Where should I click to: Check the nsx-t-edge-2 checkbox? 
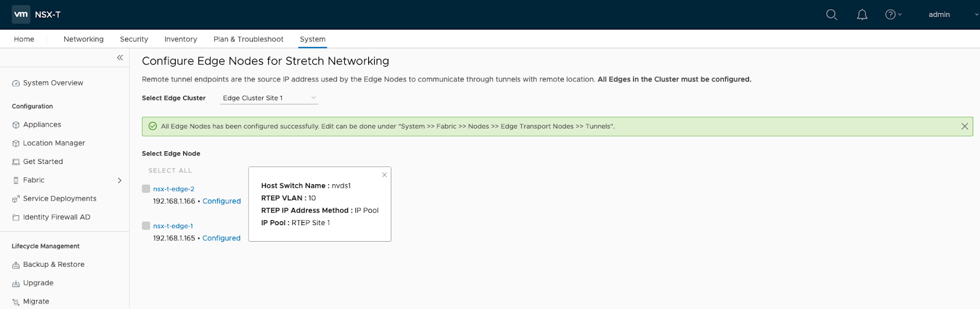pyautogui.click(x=146, y=189)
